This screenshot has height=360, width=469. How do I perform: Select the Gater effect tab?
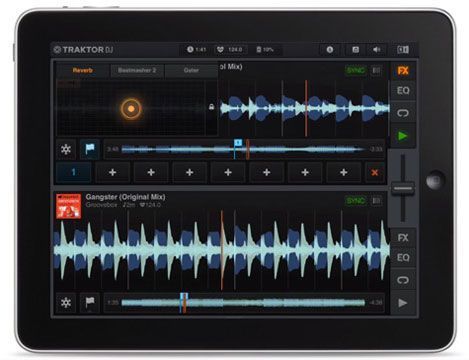tap(191, 70)
